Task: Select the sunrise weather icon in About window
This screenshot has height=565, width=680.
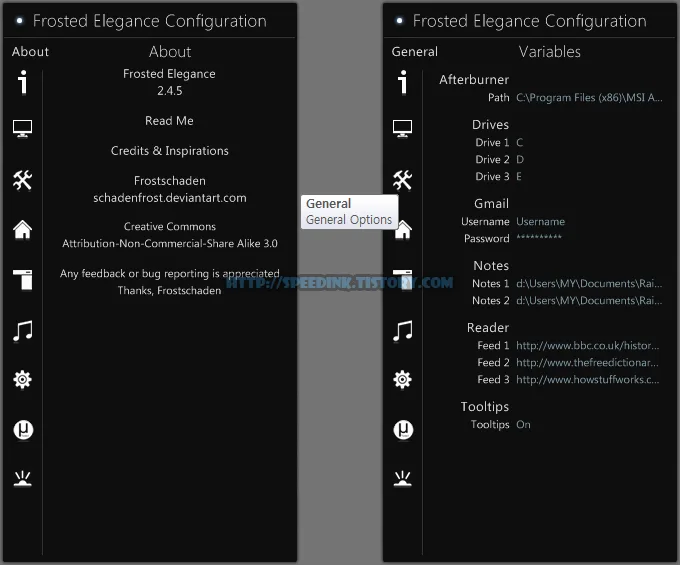Action: (x=23, y=479)
